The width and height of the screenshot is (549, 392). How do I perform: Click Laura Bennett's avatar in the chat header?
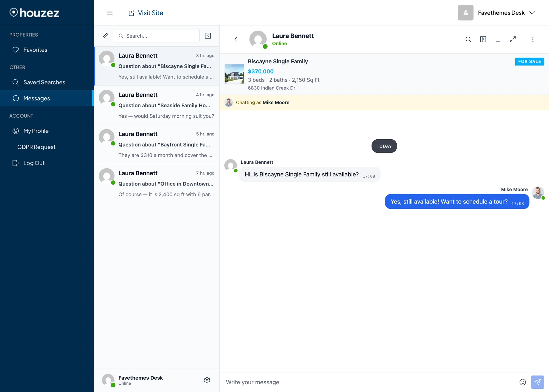258,39
